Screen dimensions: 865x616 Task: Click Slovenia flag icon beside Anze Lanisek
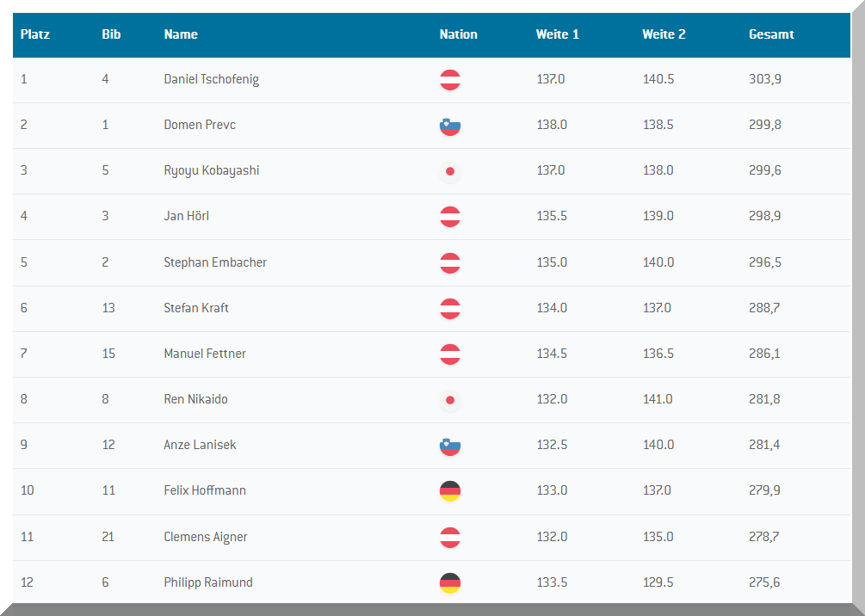[x=449, y=446]
